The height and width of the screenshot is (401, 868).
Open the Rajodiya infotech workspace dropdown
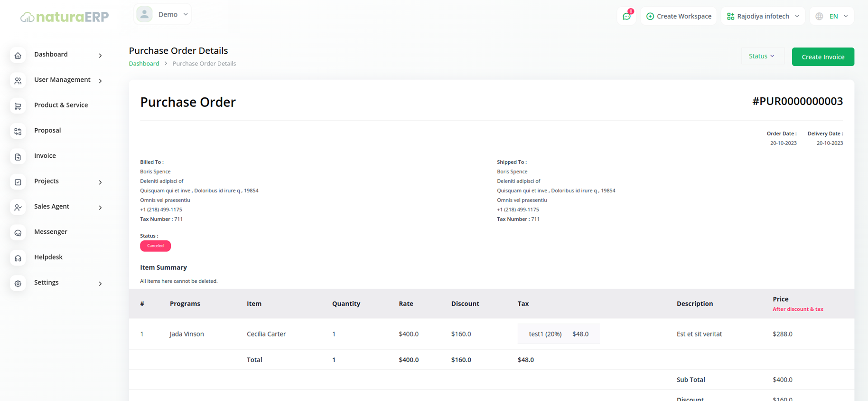(x=763, y=16)
